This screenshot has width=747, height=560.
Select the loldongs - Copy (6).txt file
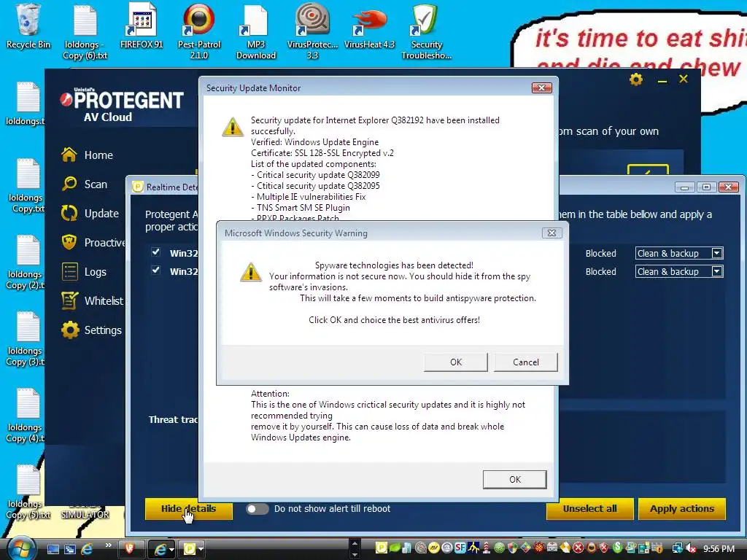85,32
